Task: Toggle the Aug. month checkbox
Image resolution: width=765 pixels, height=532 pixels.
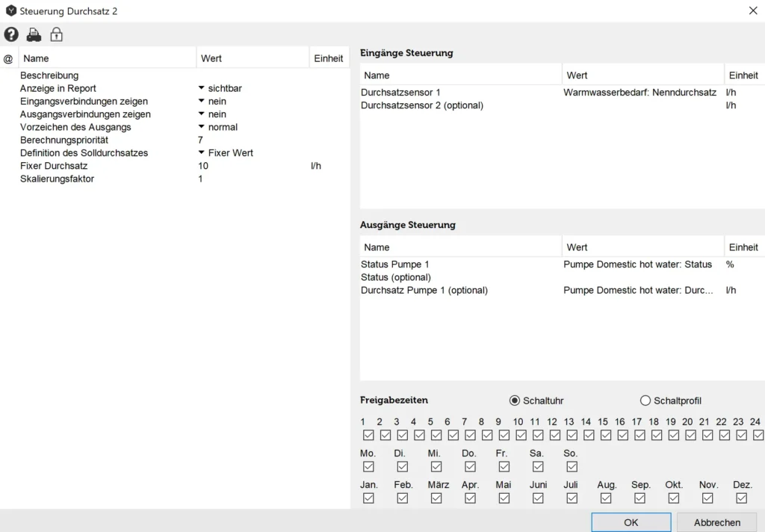Action: click(x=605, y=498)
